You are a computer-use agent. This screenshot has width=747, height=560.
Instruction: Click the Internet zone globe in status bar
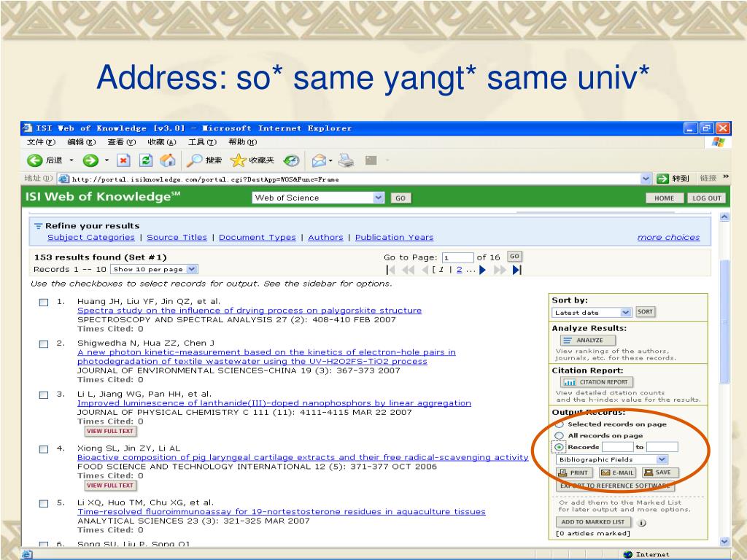click(x=628, y=554)
